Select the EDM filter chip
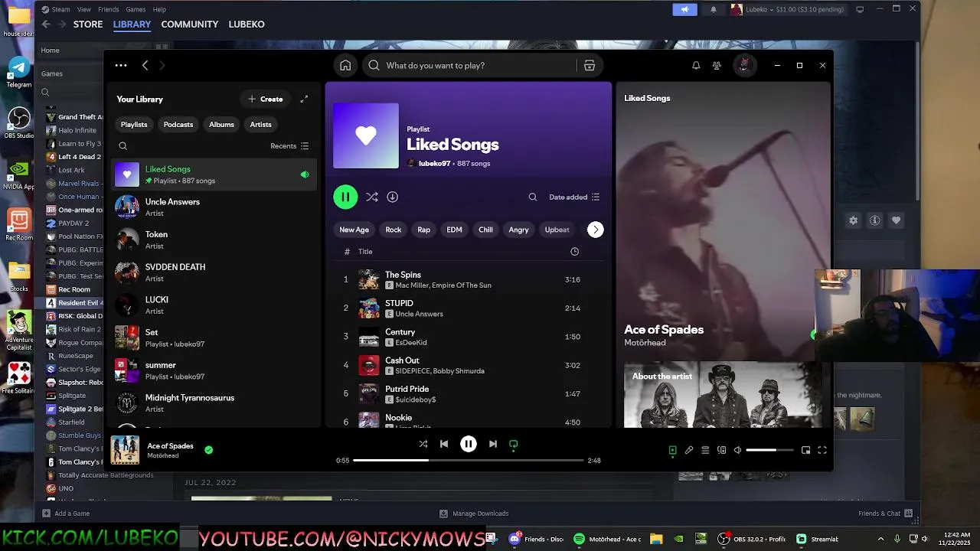Image resolution: width=980 pixels, height=551 pixels. point(454,230)
